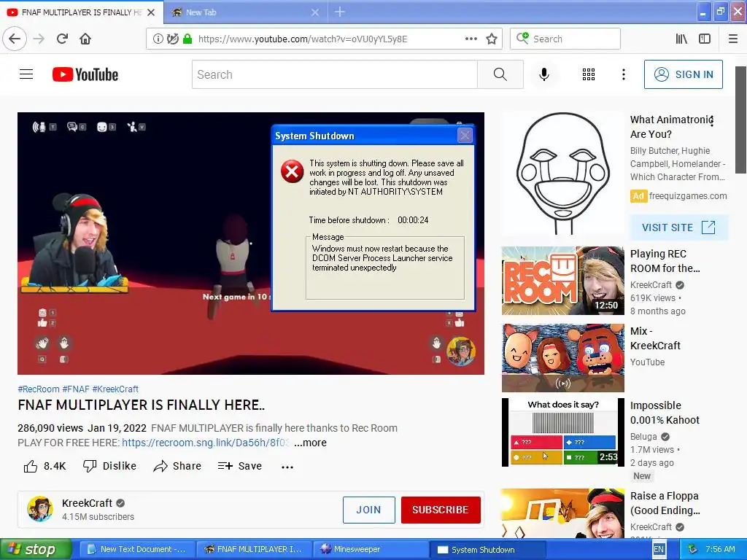747x560 pixels.
Task: Open the Mix - KreekCraft thumbnail
Action: 562,358
